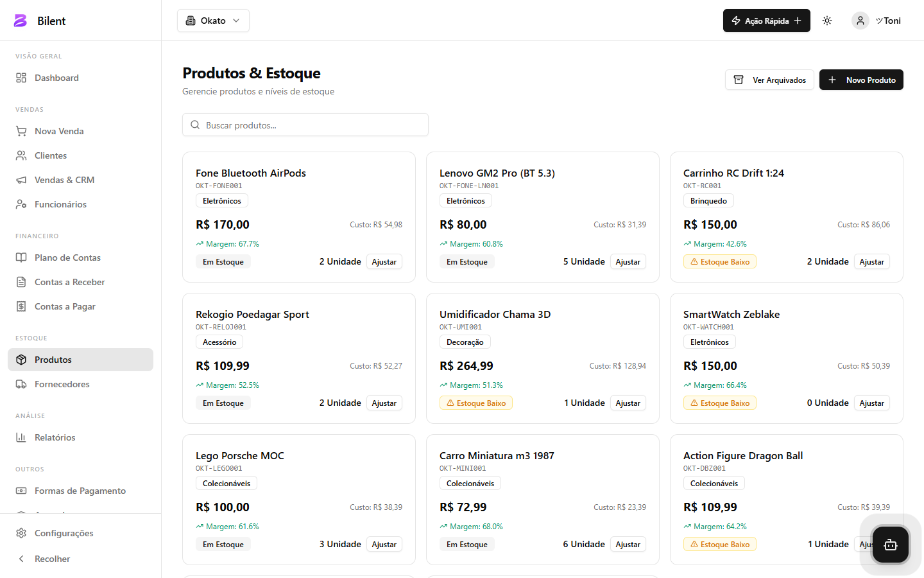
Task: Select Plano de Contas in sidebar
Action: (x=67, y=258)
